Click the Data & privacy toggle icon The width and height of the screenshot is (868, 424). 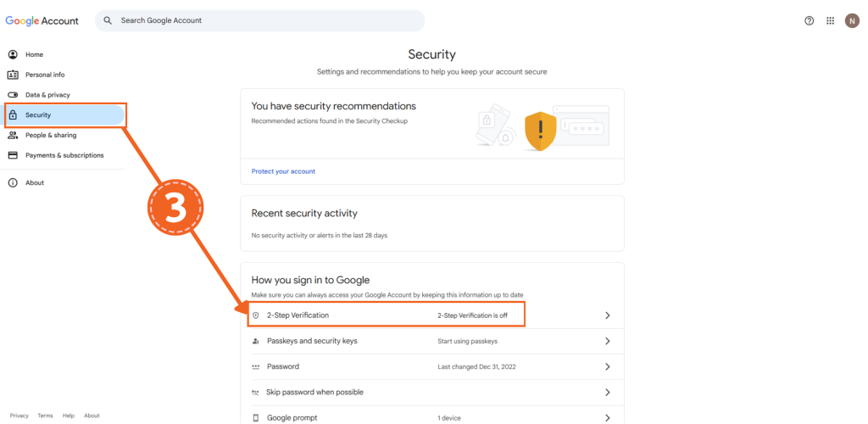coord(13,95)
